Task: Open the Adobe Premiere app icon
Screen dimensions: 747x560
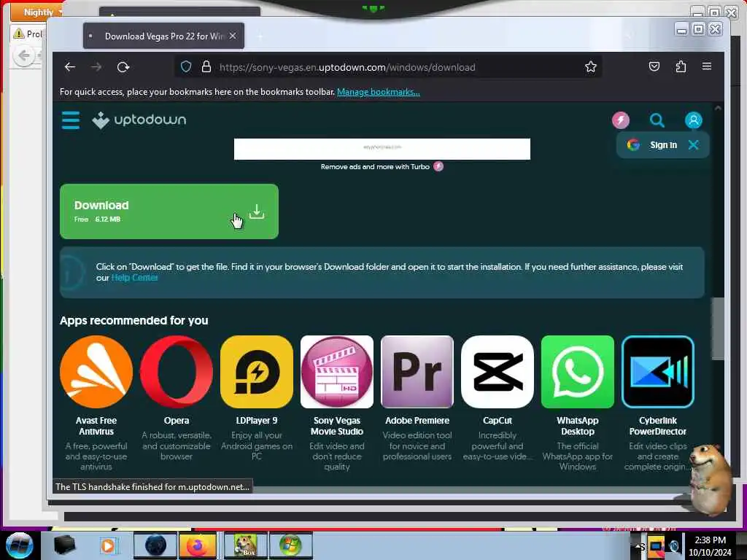Action: pos(417,372)
